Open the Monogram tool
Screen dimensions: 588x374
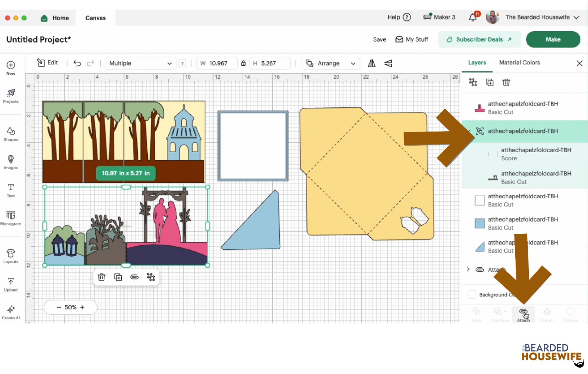pyautogui.click(x=11, y=218)
